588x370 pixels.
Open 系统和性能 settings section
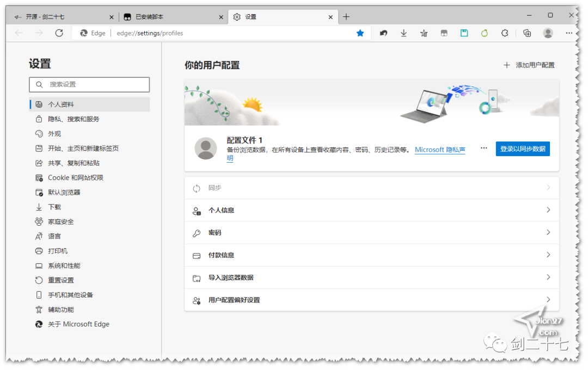90,266
